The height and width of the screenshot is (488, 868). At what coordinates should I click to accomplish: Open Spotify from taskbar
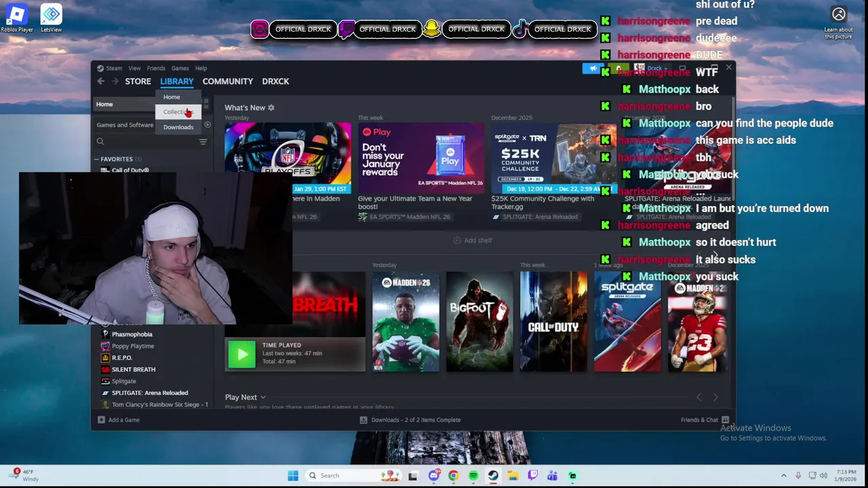tap(473, 476)
